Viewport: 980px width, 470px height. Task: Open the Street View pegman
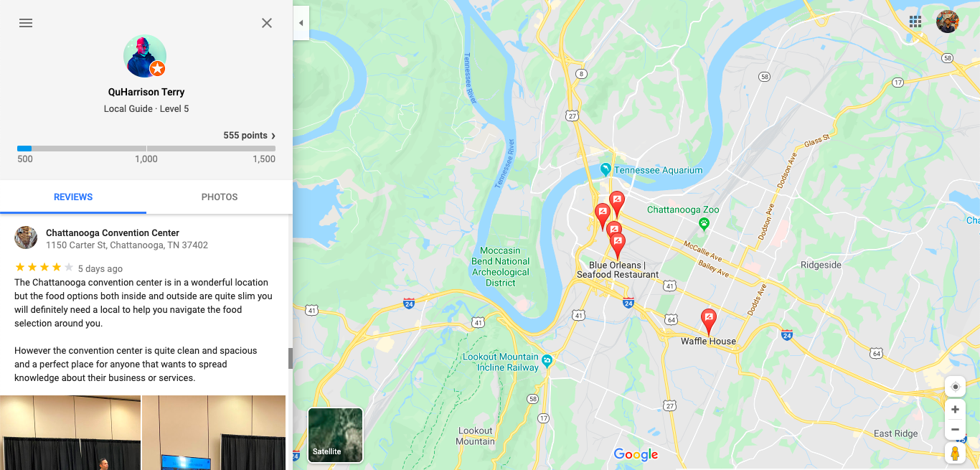(x=955, y=453)
